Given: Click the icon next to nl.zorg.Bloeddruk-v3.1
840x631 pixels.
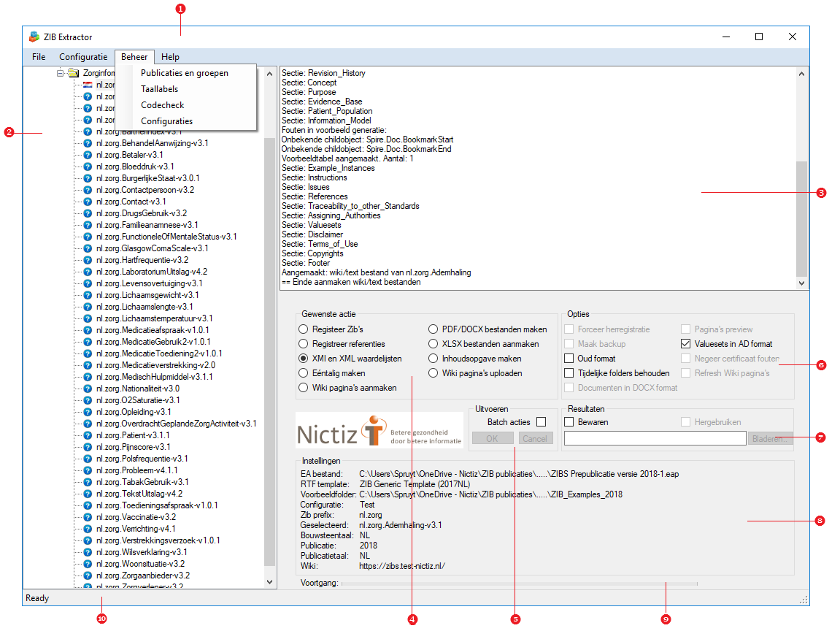Looking at the screenshot, I should tap(88, 167).
